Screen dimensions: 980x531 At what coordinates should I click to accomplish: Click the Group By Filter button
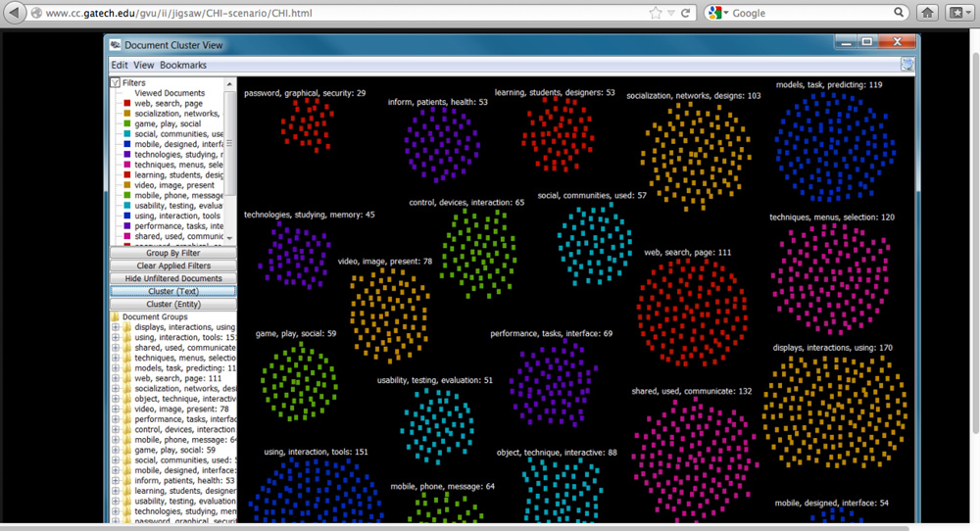(172, 253)
